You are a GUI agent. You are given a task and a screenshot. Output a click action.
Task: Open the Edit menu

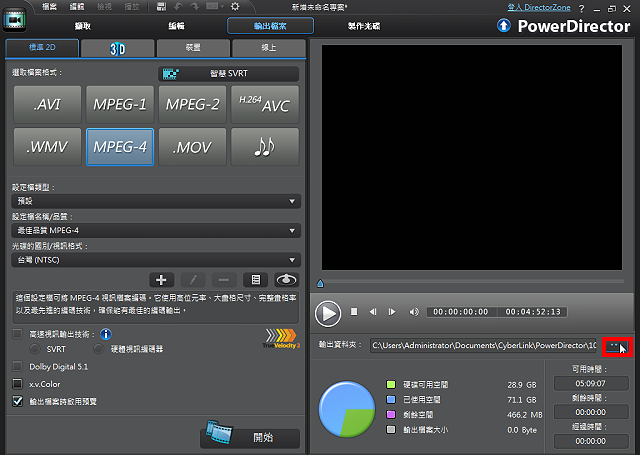77,7
